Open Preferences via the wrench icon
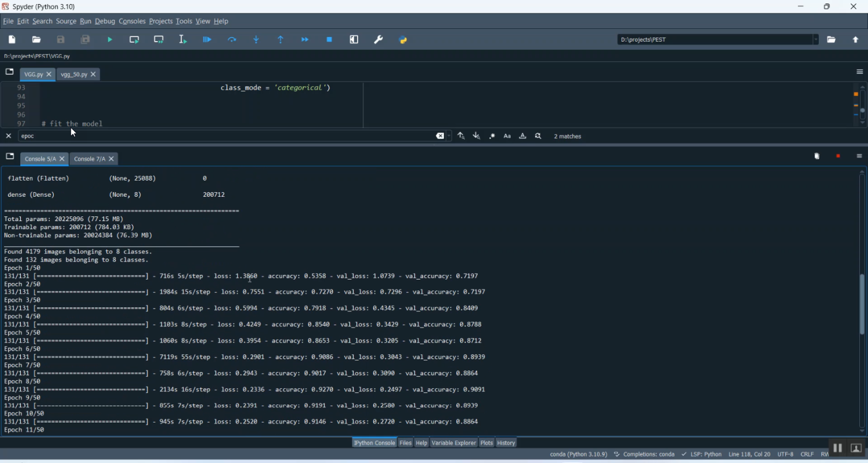Image resolution: width=868 pixels, height=463 pixels. [379, 40]
